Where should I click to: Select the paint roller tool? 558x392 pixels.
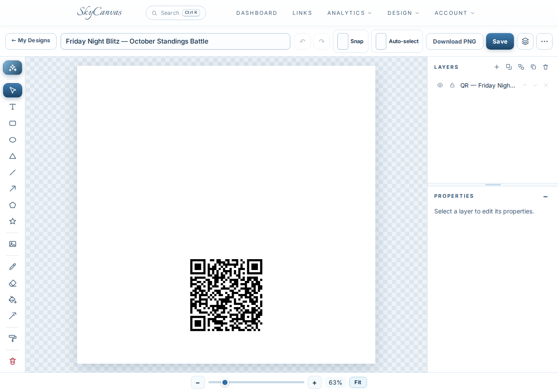click(13, 338)
